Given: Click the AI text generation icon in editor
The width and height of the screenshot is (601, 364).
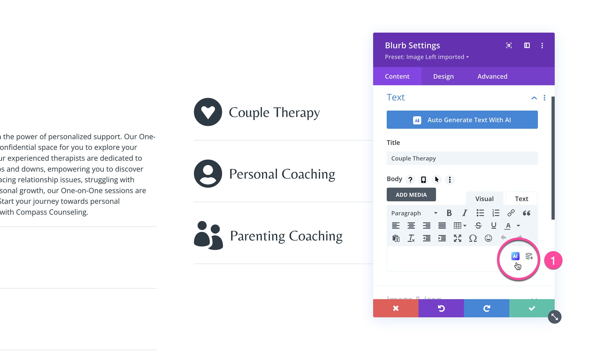Looking at the screenshot, I should coord(515,256).
